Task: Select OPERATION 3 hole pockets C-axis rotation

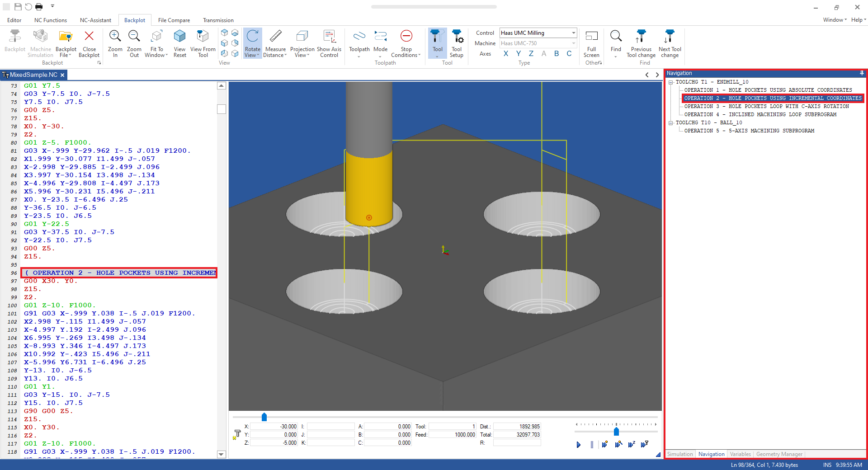Action: coord(766,107)
